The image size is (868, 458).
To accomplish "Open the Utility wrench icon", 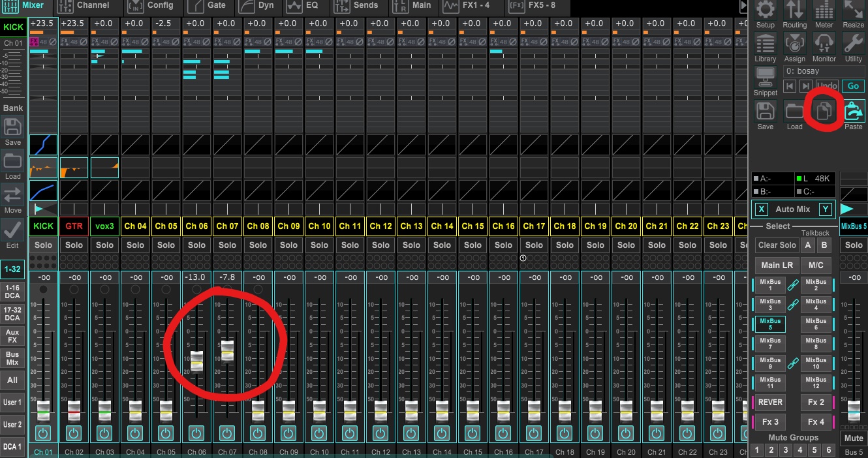I will coord(854,44).
